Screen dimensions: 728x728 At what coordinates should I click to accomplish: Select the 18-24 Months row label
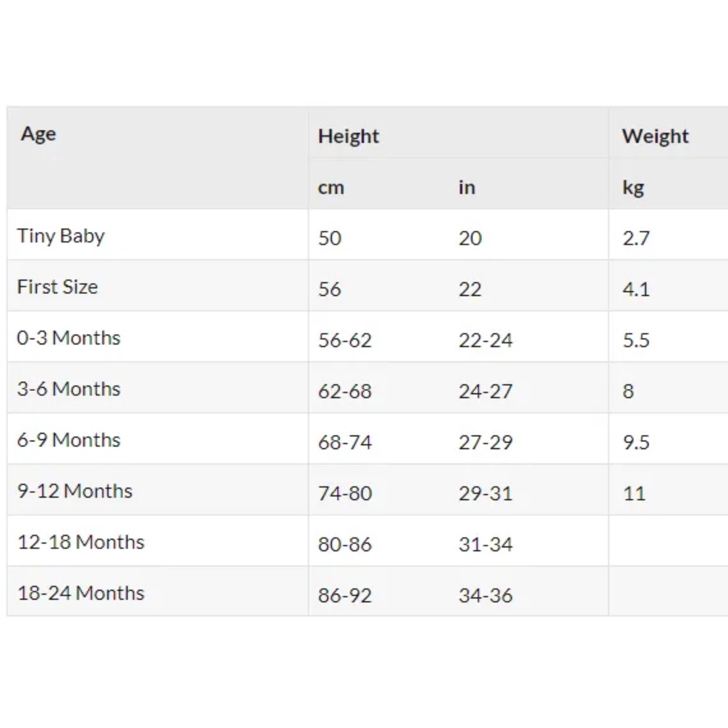click(80, 594)
